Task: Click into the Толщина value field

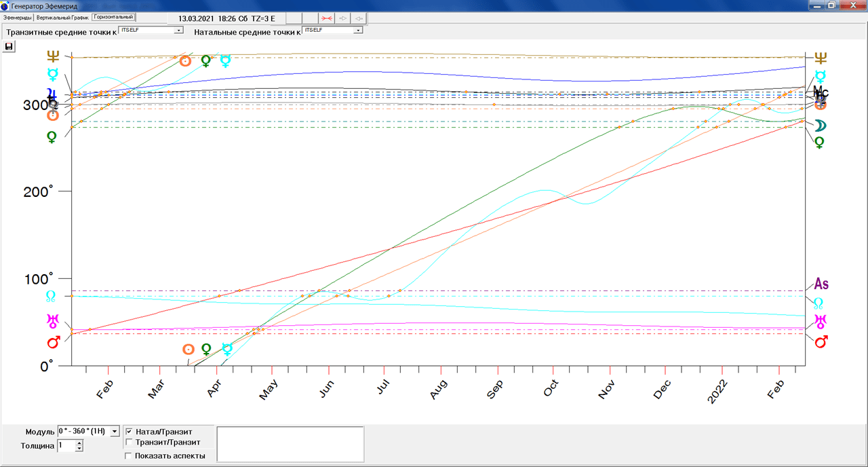Action: click(66, 445)
